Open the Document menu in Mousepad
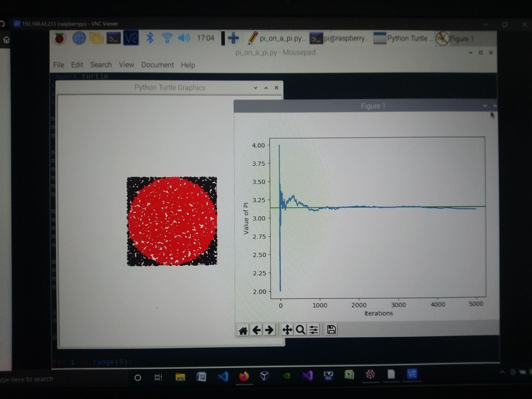This screenshot has height=399, width=532. (158, 65)
